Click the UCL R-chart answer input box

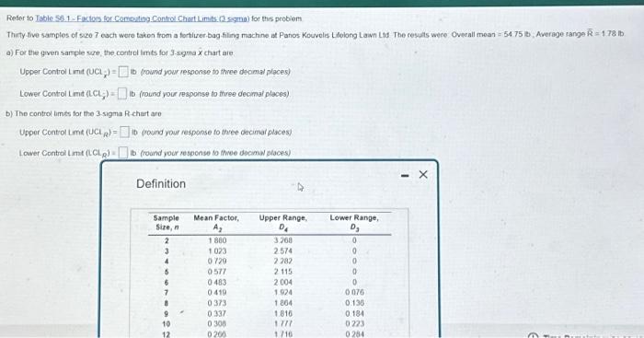(x=125, y=133)
